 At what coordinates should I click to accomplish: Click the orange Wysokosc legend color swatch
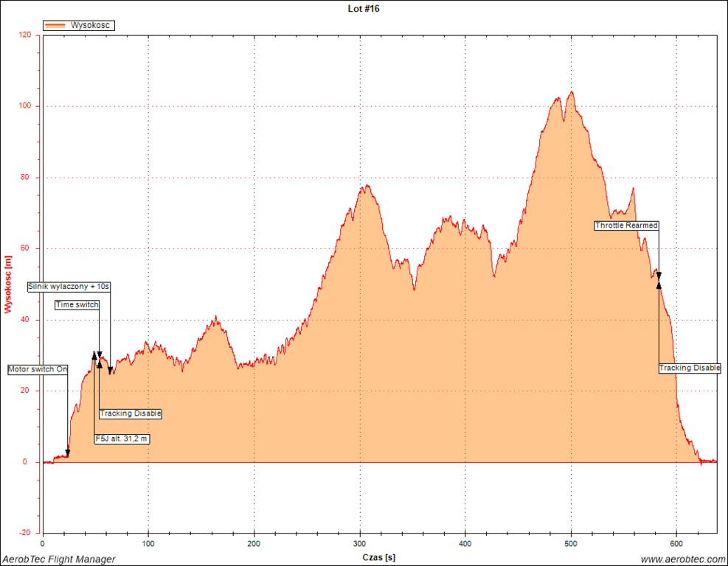pyautogui.click(x=55, y=26)
